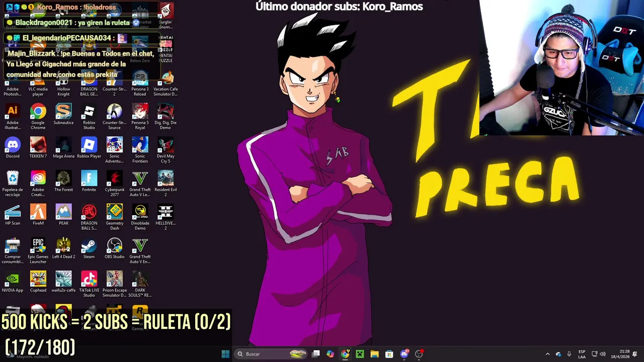
Task: Select the Sonic Adventure desktop icon
Action: pos(114,150)
